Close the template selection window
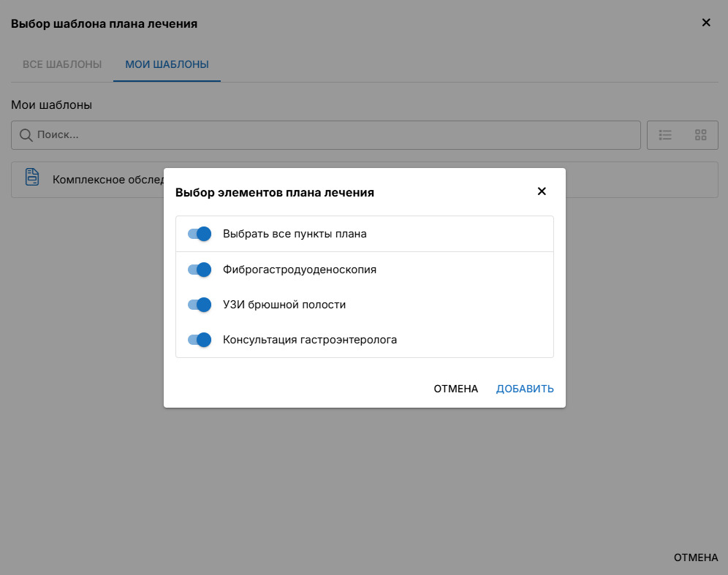Viewport: 728px width, 575px height. (706, 23)
